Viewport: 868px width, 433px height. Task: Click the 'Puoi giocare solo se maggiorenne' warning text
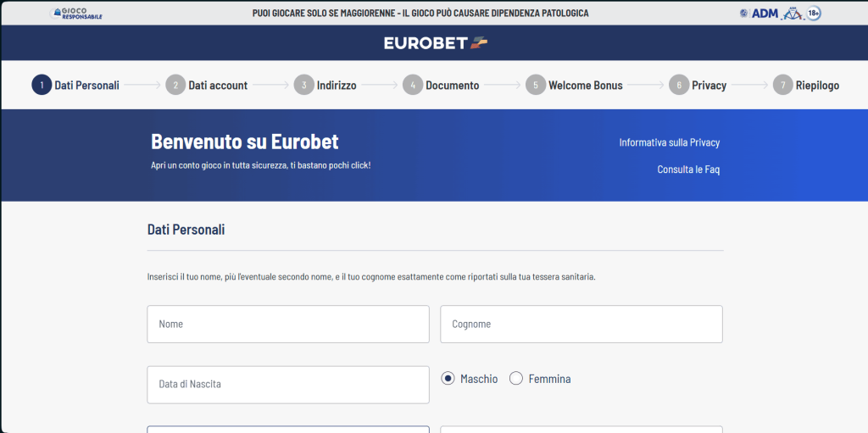(x=420, y=13)
